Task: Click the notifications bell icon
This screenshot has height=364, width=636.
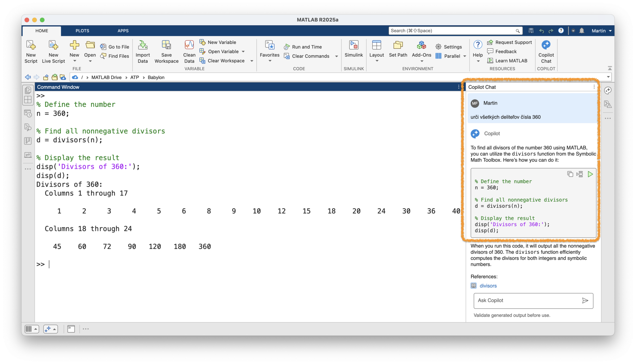Action: click(x=582, y=31)
